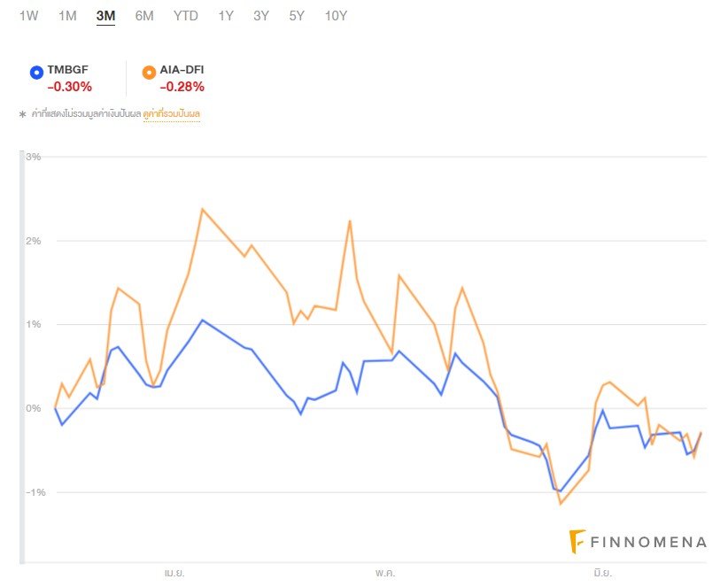
Task: Select the 1W time range
Action: point(28,16)
